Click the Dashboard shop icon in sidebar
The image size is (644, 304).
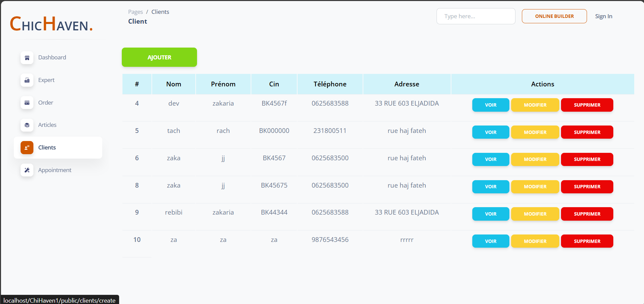click(x=27, y=58)
